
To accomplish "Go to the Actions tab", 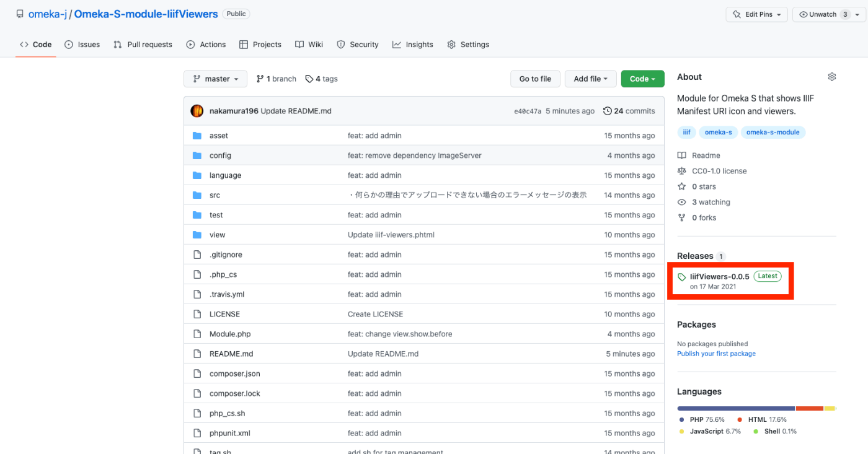I will 206,45.
